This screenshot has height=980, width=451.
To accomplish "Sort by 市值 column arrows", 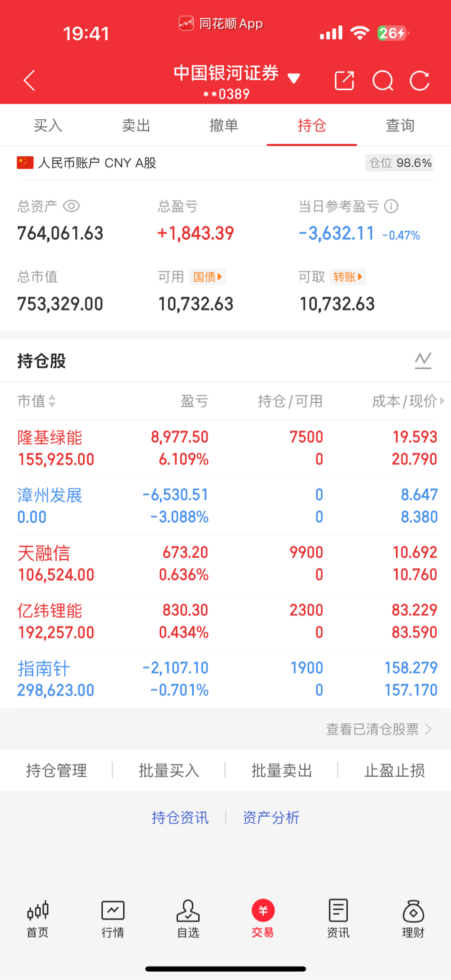I will 52,401.
